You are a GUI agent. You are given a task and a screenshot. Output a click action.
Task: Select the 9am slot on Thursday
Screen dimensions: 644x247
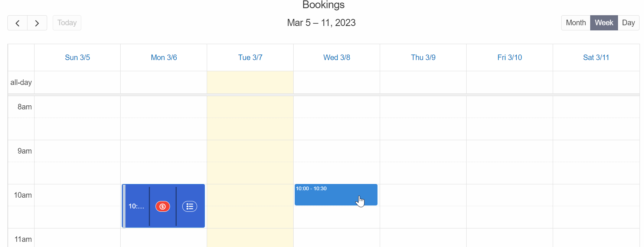coord(423,151)
